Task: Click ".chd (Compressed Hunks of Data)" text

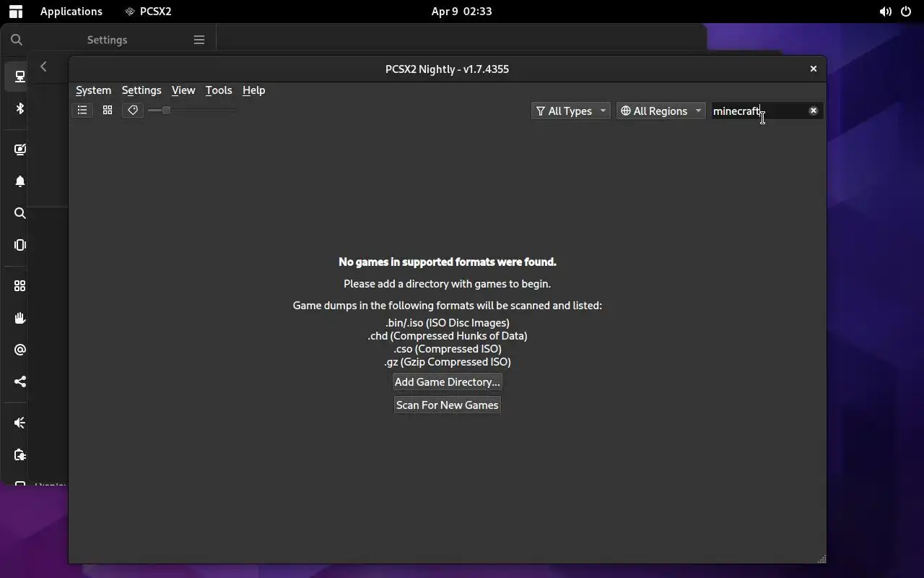Action: click(448, 336)
